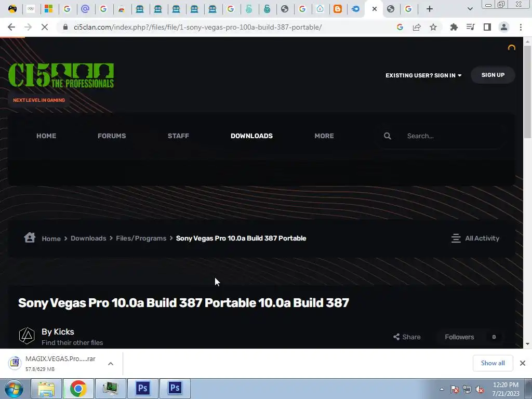This screenshot has width=532, height=399.
Task: Open the Staff menu item
Action: (178, 136)
